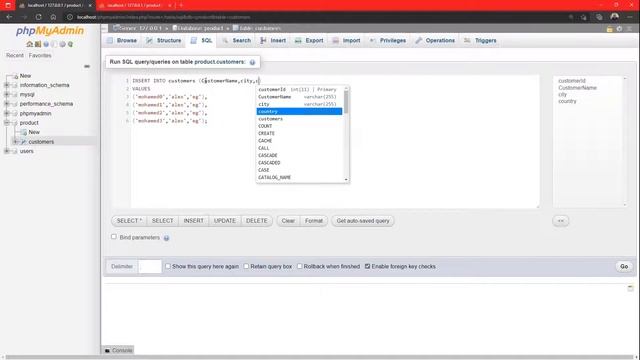Select country in autocomplete list
The width and height of the screenshot is (640, 360).
pos(299,111)
